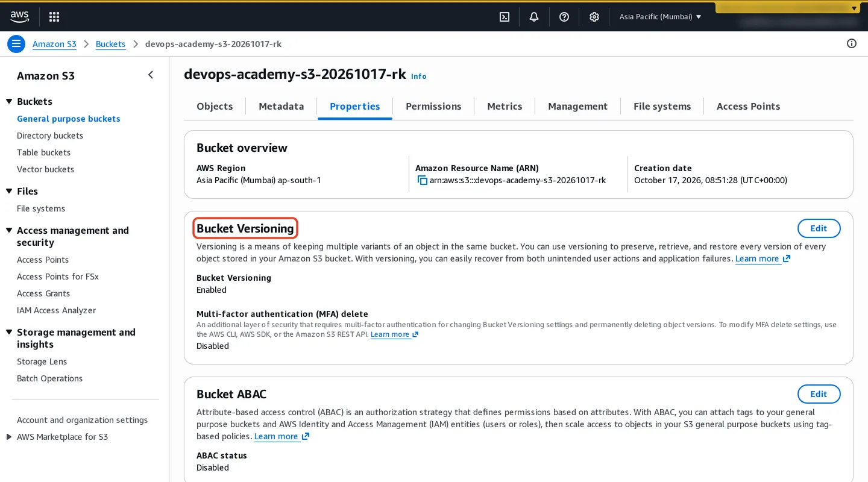Collapse the Buckets section in sidebar
868x482 pixels.
point(9,101)
